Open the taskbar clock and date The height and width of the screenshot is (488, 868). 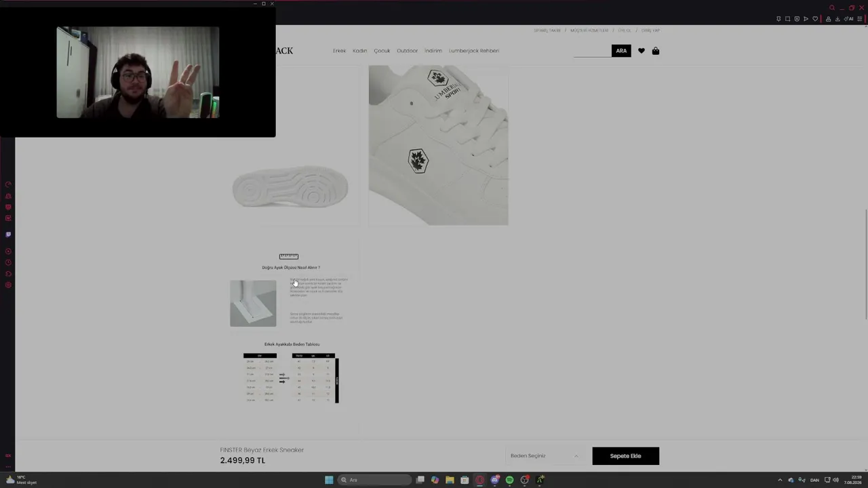tap(853, 480)
